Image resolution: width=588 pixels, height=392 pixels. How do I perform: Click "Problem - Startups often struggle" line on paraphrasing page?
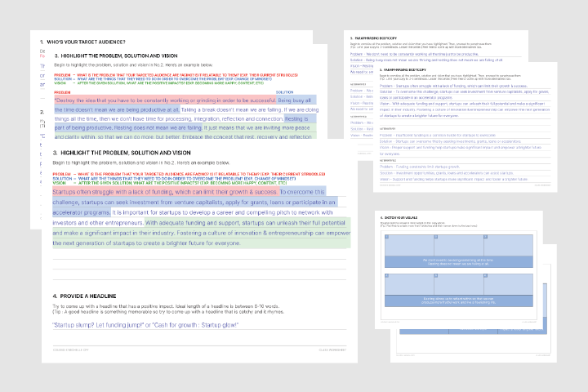click(453, 86)
